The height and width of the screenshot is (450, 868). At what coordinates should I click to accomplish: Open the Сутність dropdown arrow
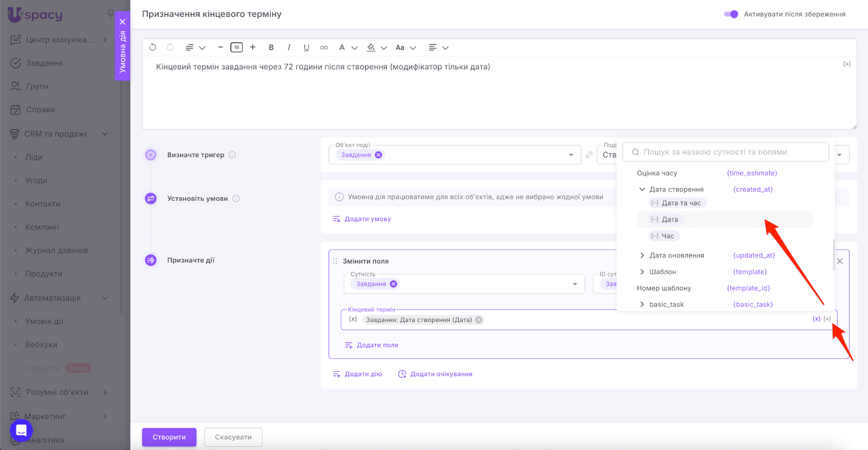[x=575, y=284]
